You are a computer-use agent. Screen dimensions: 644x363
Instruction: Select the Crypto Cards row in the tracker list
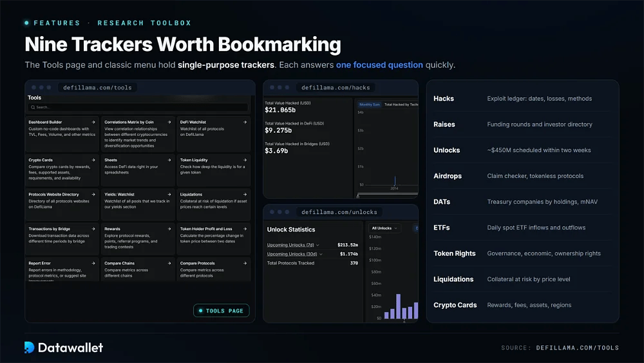tap(522, 305)
